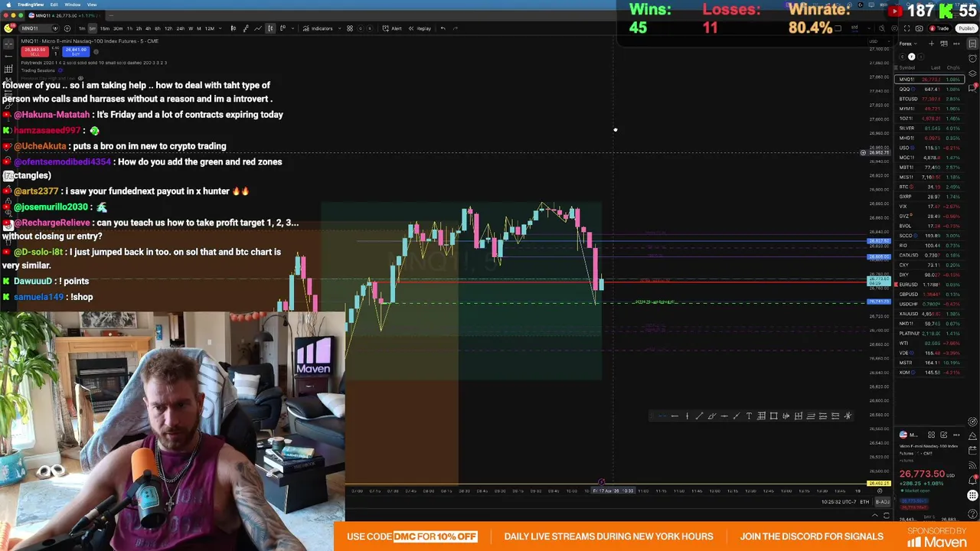Open timezone settings 10:25:32 UTC-7
The image size is (980, 551).
pos(839,502)
